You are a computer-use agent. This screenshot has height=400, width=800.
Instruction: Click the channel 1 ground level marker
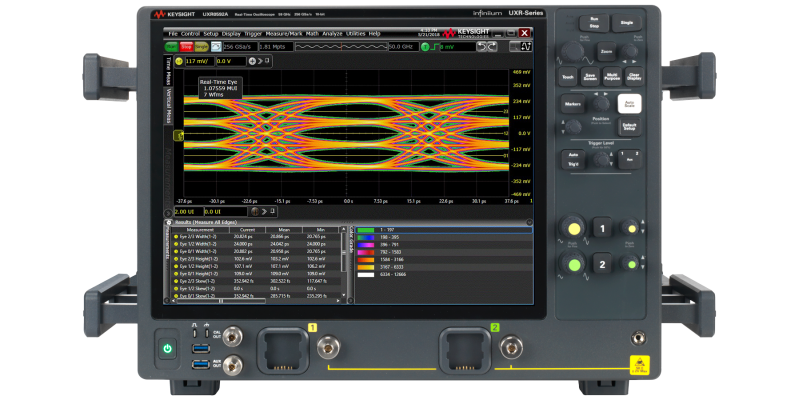click(179, 135)
